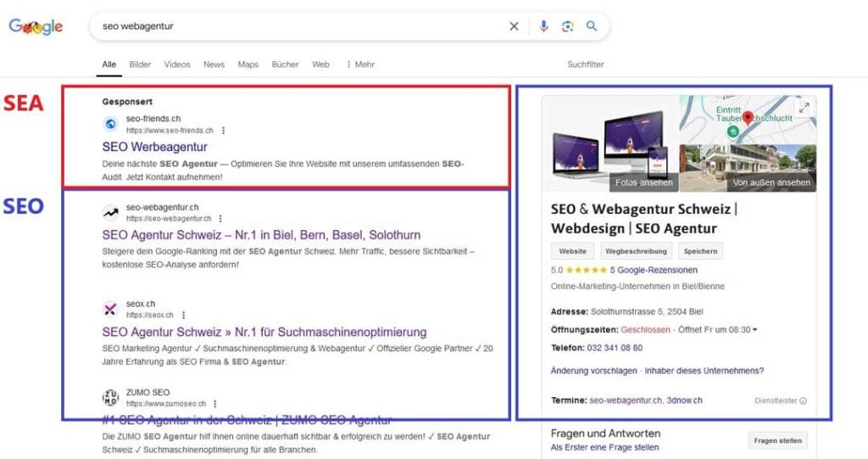Click the 'Gesponsert' label
Viewport: 868px width, 459px height.
[127, 102]
